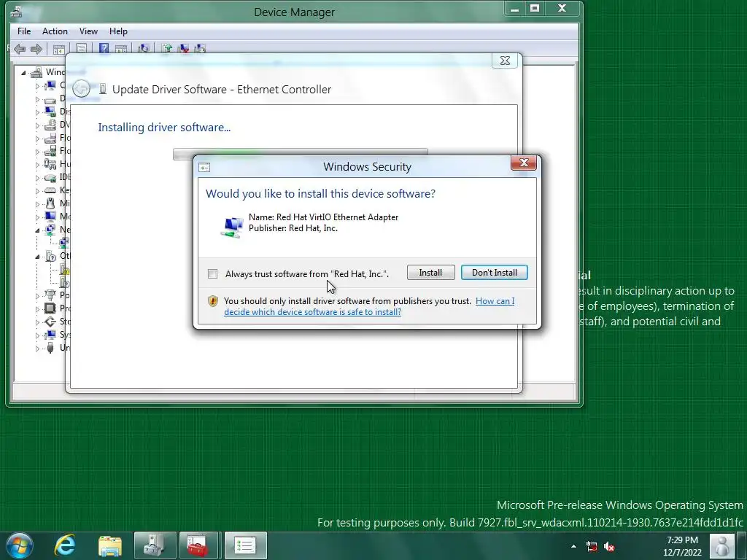
Task: Collapse the Other devices arrow
Action: point(37,257)
